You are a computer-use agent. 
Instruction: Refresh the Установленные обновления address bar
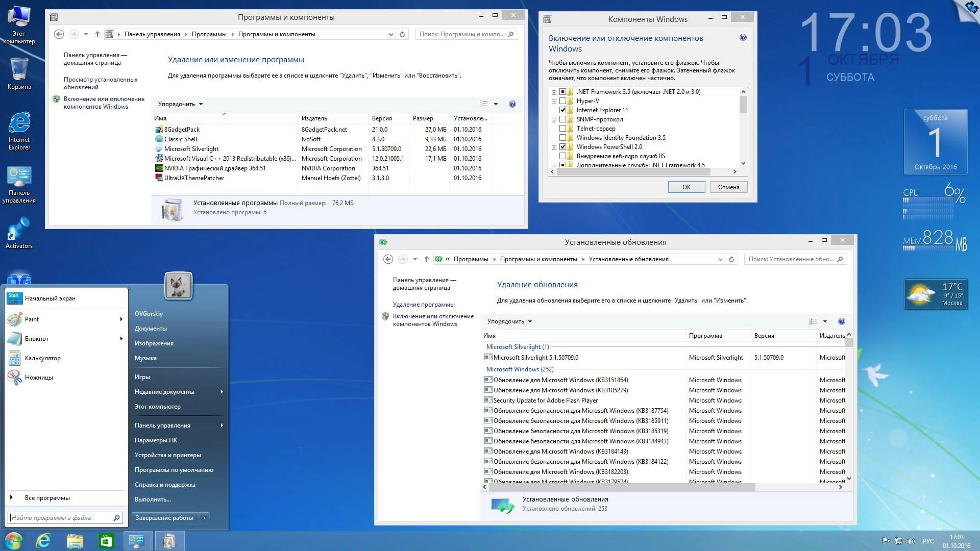coord(731,259)
